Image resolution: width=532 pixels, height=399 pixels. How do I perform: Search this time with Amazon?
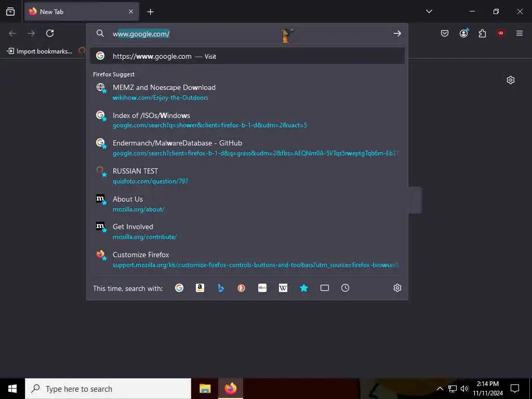tap(200, 288)
